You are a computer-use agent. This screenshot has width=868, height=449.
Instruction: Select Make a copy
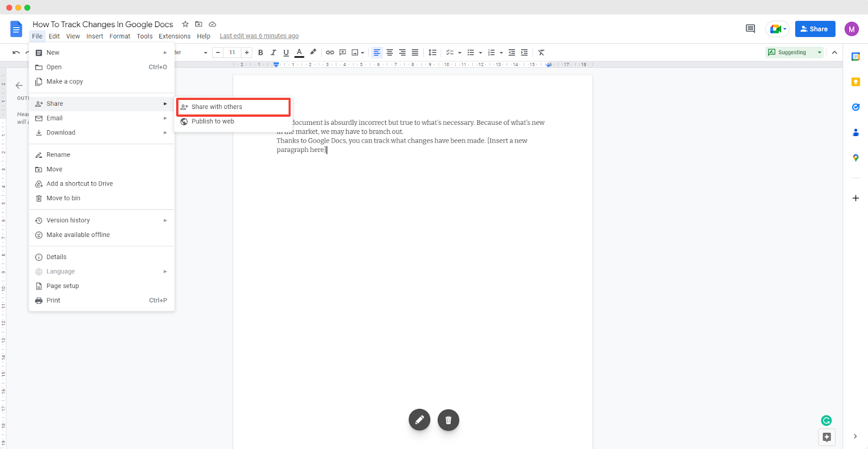(x=101, y=81)
